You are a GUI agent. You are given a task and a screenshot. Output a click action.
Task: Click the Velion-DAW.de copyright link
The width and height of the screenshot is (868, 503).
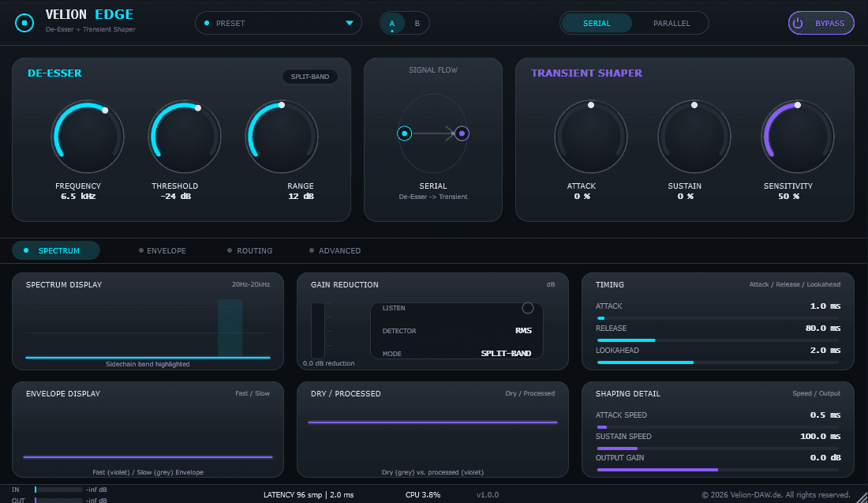pyautogui.click(x=776, y=494)
